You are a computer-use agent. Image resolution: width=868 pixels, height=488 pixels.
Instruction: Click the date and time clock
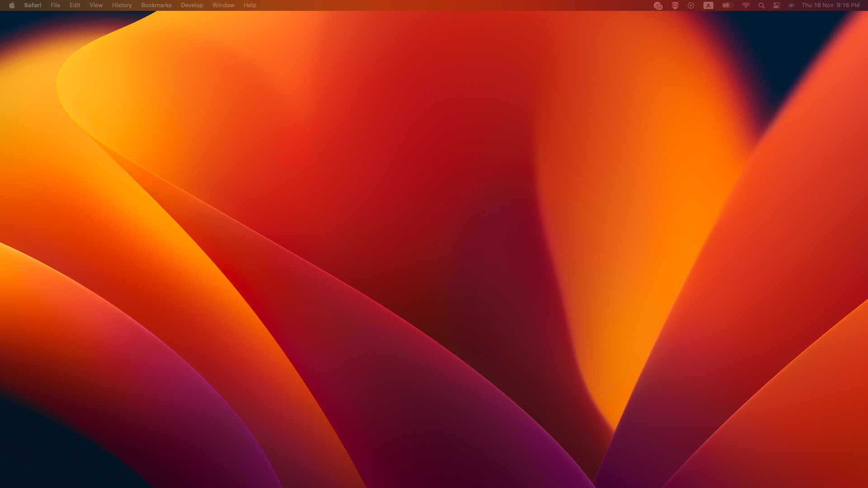830,5
